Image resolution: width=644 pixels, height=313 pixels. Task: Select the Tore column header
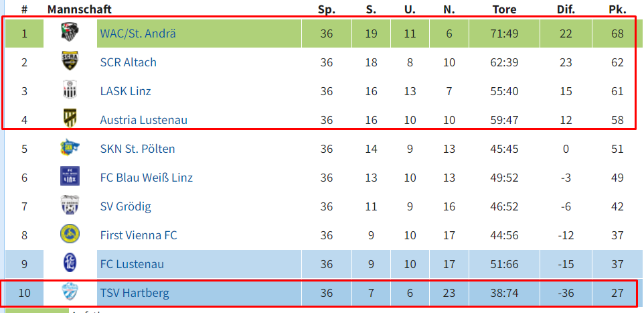504,9
